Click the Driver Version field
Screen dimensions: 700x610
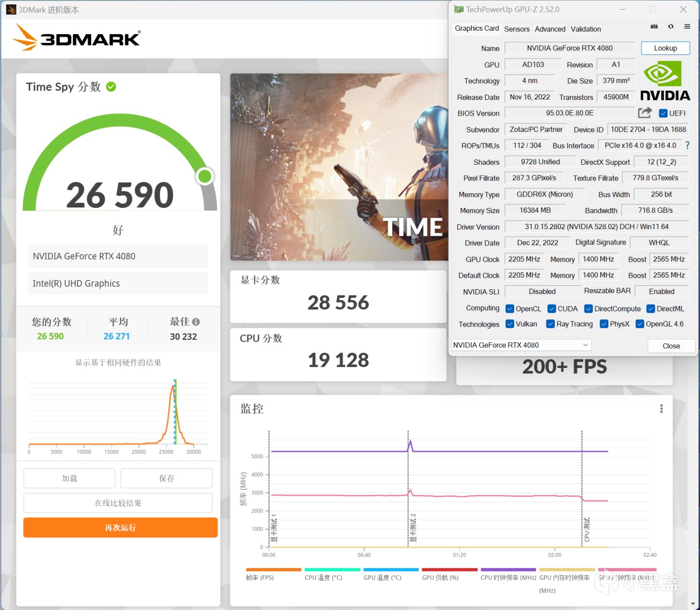(597, 227)
